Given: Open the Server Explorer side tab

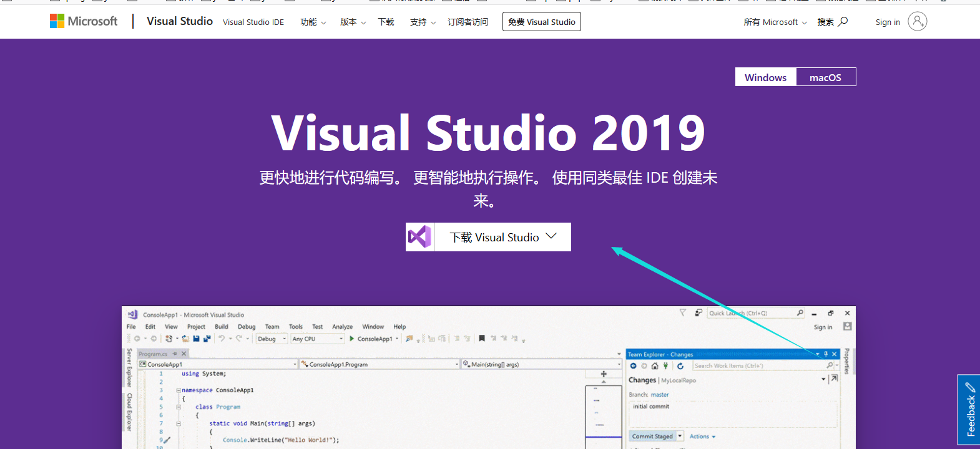Looking at the screenshot, I should pos(129,368).
